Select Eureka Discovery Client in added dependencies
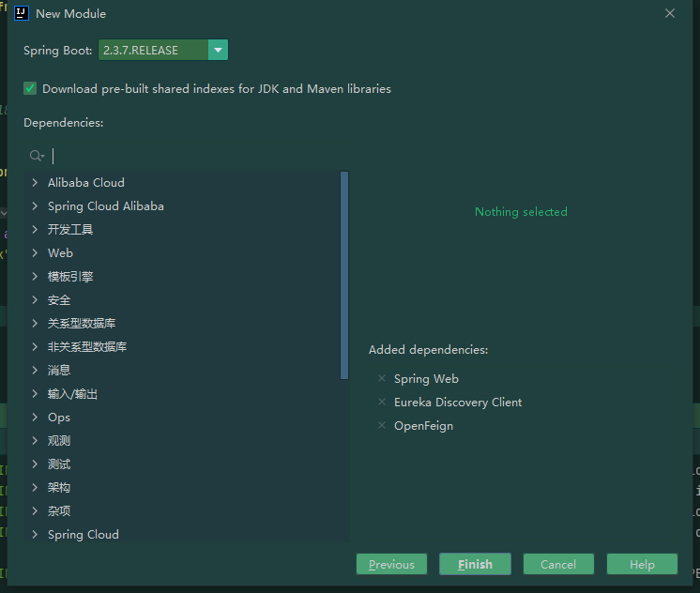Image resolution: width=700 pixels, height=593 pixels. click(x=458, y=402)
